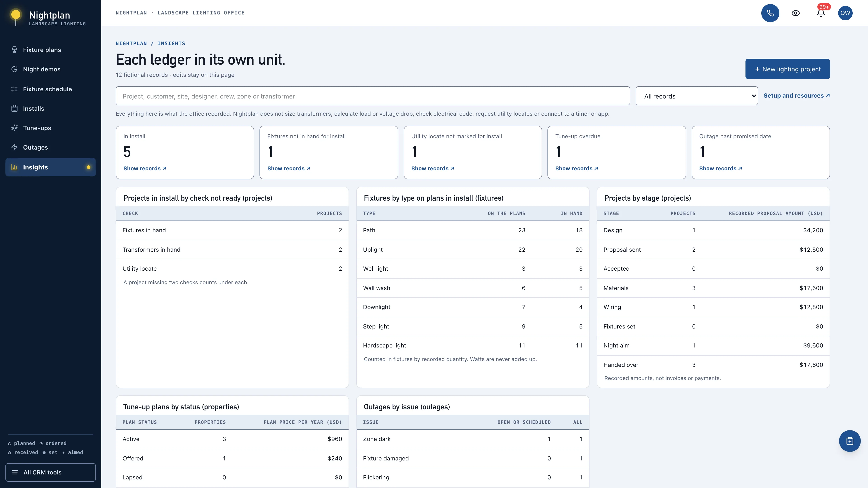
Task: Click the Utility locate check row
Action: pyautogui.click(x=232, y=269)
